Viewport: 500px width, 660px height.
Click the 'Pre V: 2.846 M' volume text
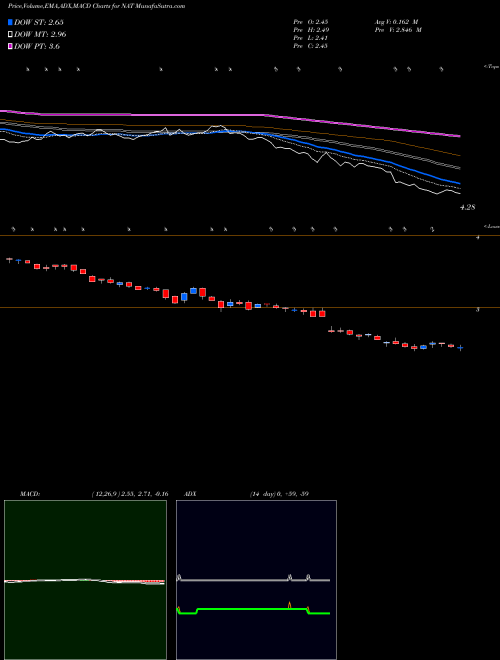point(398,30)
